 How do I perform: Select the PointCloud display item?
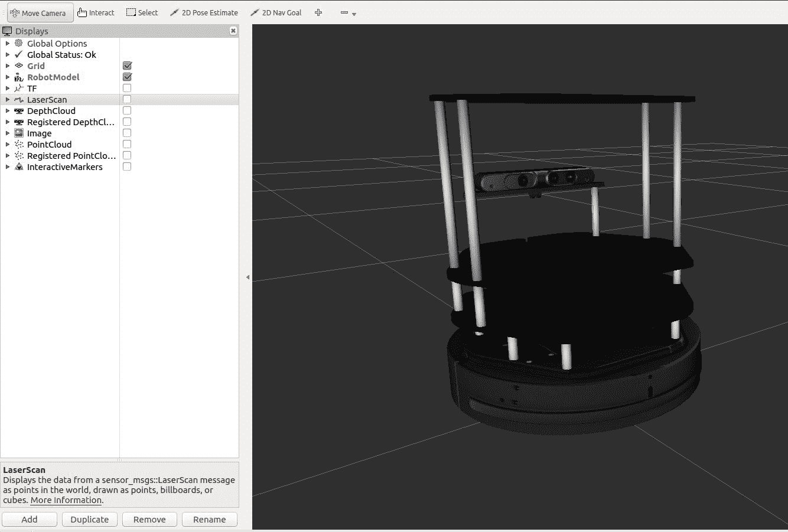49,144
